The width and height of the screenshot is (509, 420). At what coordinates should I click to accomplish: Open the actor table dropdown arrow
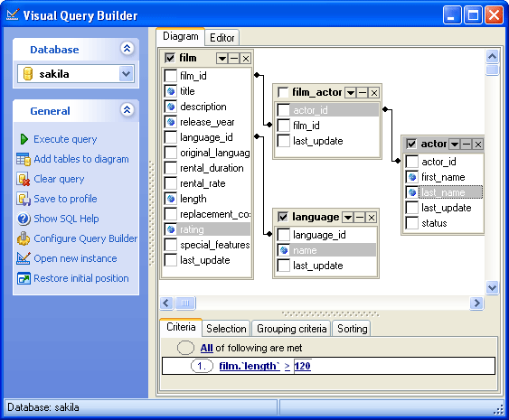455,145
